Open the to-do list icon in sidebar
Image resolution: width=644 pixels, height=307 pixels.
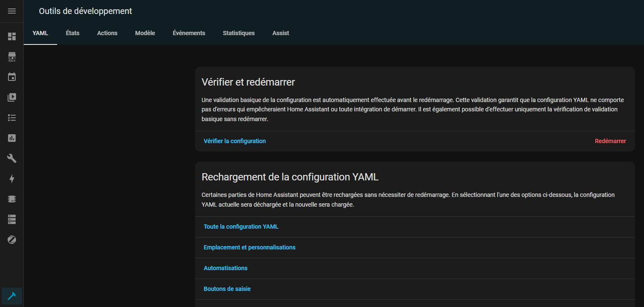12,118
